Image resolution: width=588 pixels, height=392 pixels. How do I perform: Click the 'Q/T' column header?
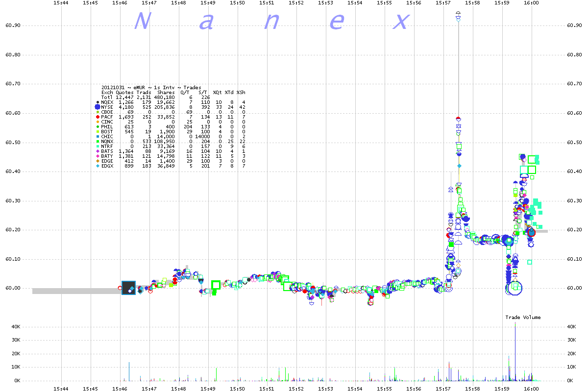point(185,92)
